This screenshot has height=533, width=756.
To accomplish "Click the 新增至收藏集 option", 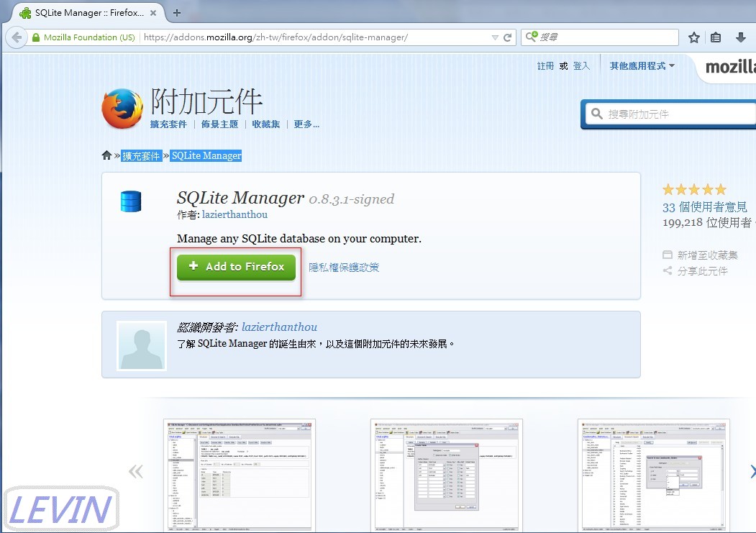I will 701,255.
